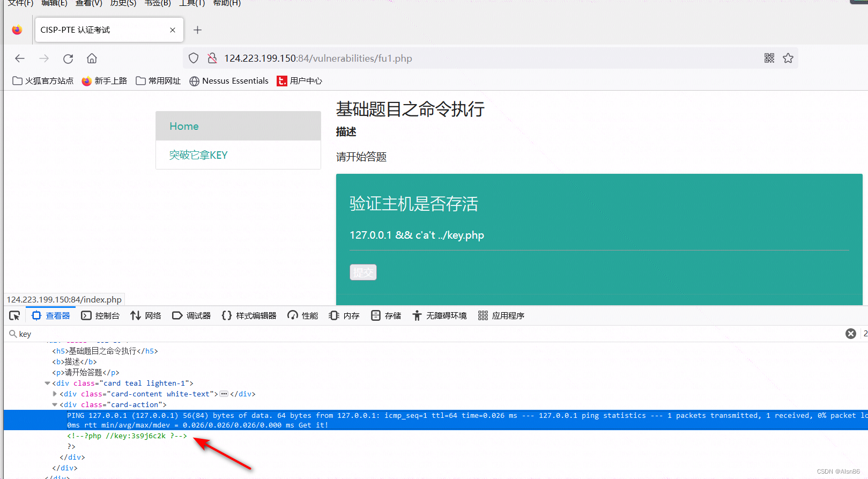The image size is (868, 479).
Task: Open 帮助(H) menu
Action: 227,3
